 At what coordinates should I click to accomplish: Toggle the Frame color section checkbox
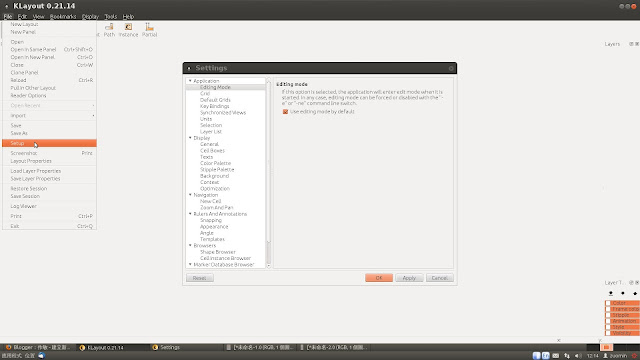(608, 309)
